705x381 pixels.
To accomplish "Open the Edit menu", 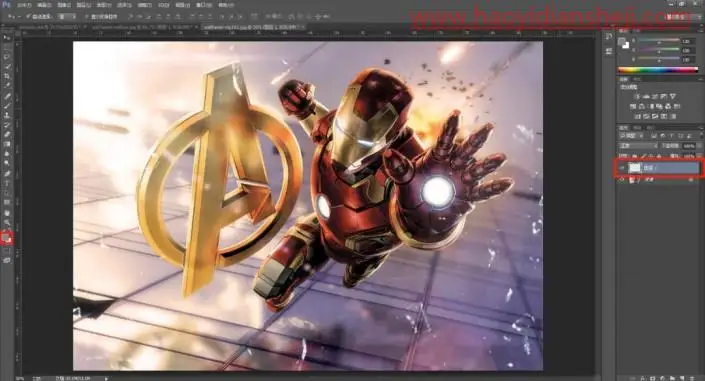I will [x=44, y=5].
